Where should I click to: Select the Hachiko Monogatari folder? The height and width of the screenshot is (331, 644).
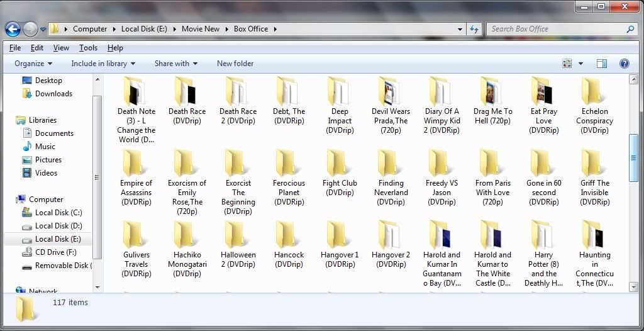(187, 249)
